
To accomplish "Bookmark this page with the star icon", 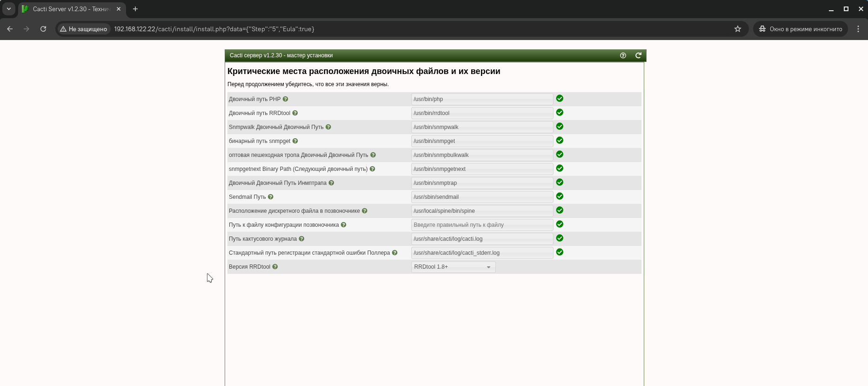I will pyautogui.click(x=738, y=29).
